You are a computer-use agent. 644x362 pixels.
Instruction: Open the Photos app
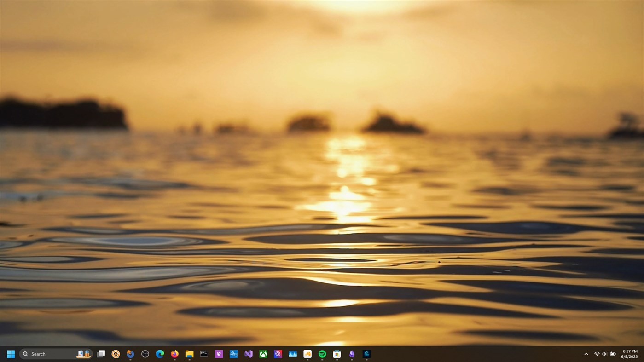pos(293,354)
